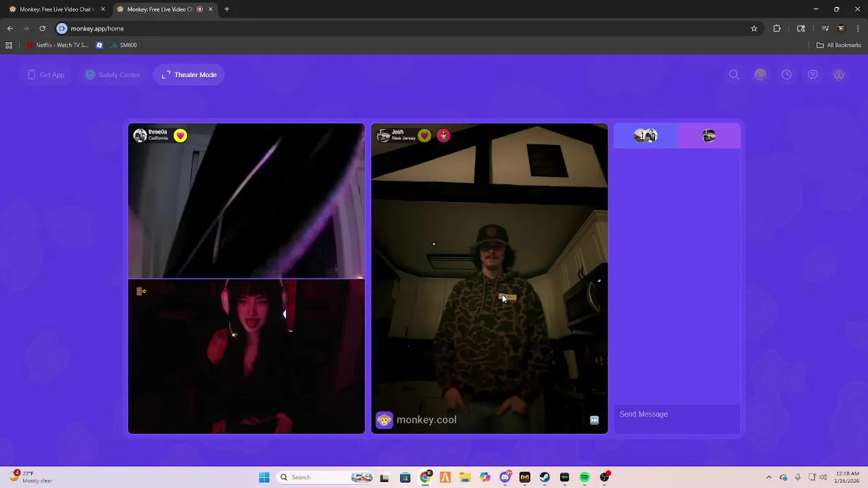This screenshot has height=488, width=868.
Task: Open File Explorer from the taskbar
Action: (465, 477)
